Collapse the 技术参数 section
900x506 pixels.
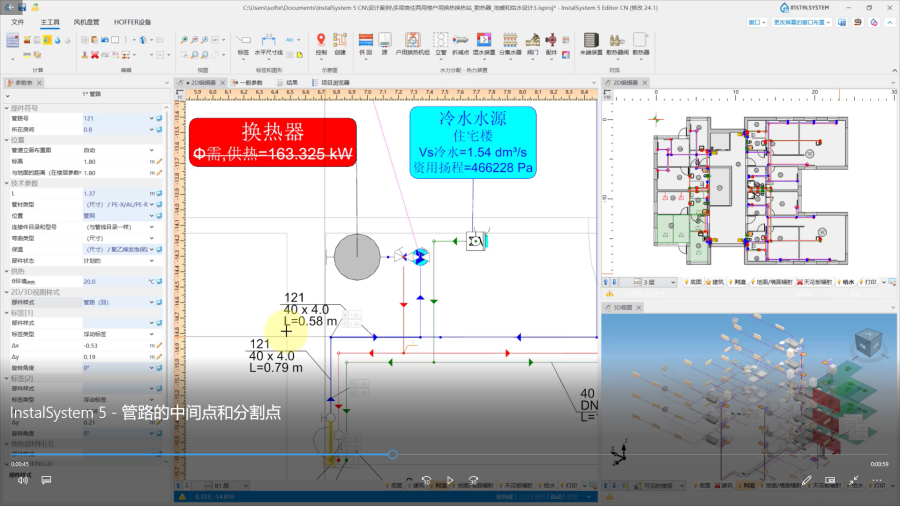(x=7, y=184)
